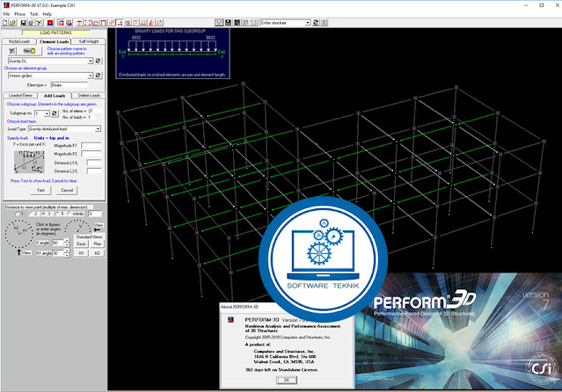
Task: Click the V elevation angle dial
Action: click(77, 226)
